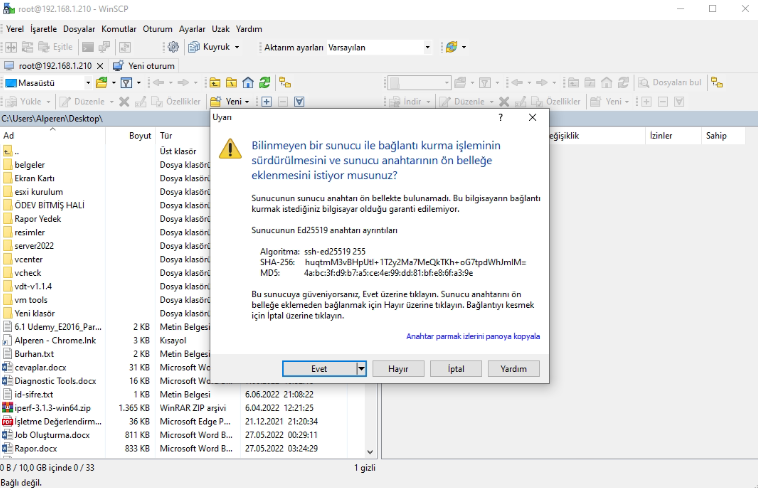Click the local open directory folder icon

[x=102, y=83]
